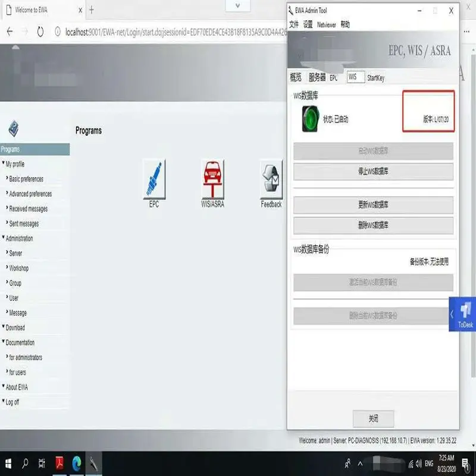Open Sent messages link
The width and height of the screenshot is (476, 476).
24,224
